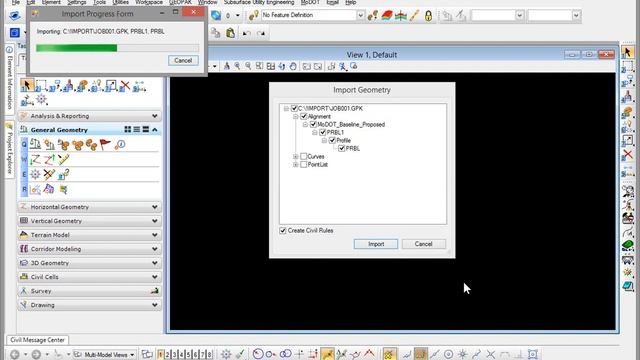Collapse General Geometry task group
Viewport: 640px width, 360px height.
pos(155,129)
